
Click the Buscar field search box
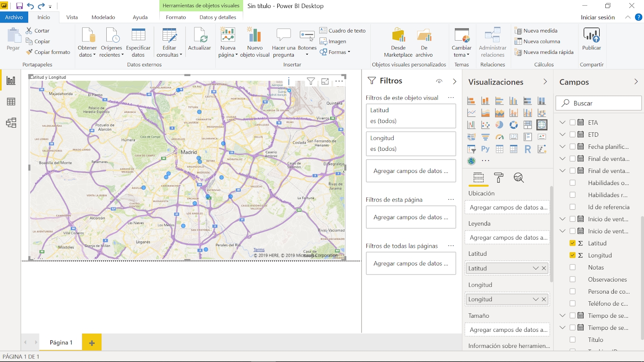(x=599, y=103)
